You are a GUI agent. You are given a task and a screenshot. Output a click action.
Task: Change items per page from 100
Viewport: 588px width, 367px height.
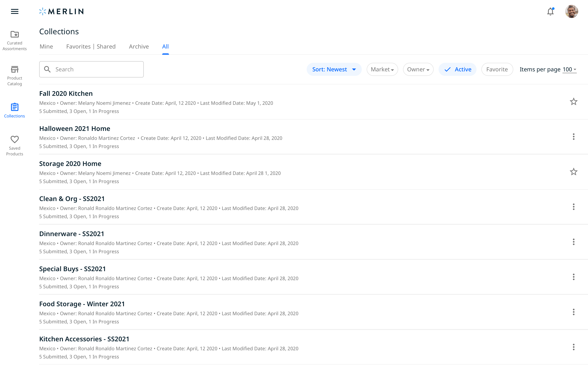[569, 69]
